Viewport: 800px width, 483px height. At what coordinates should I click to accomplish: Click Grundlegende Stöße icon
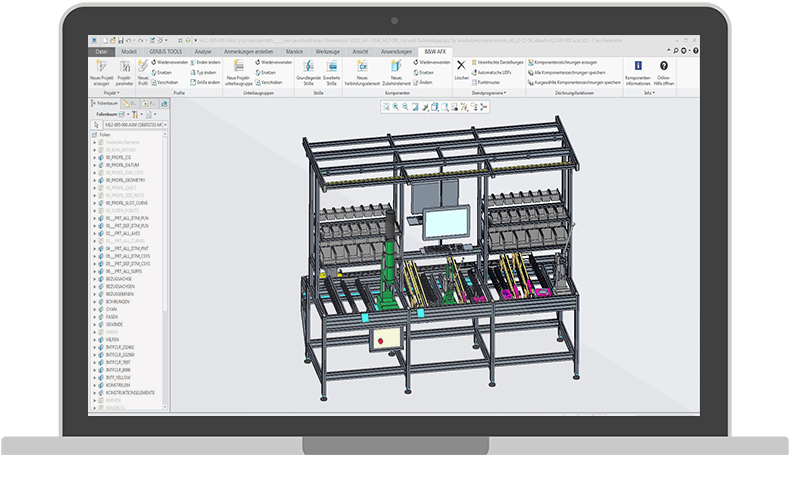[x=309, y=66]
